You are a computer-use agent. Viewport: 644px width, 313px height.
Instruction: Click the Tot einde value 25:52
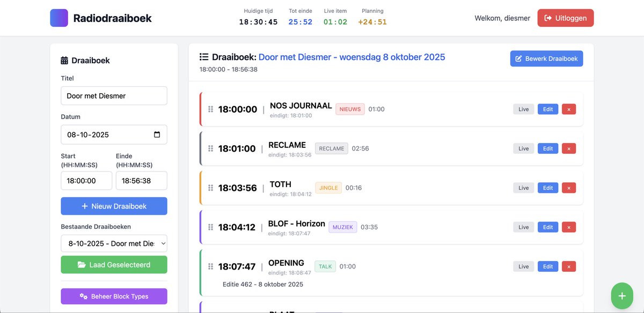pyautogui.click(x=301, y=22)
